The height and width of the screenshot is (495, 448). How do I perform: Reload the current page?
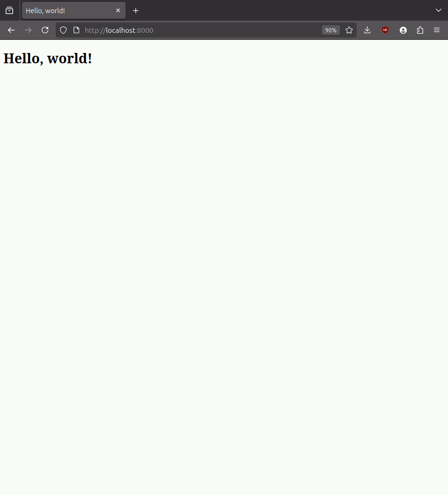click(x=45, y=30)
